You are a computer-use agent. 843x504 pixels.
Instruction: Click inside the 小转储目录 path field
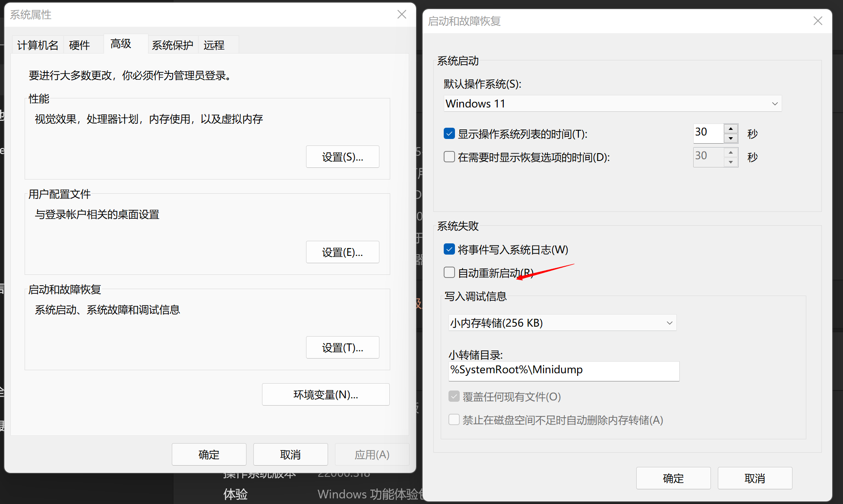tap(563, 370)
